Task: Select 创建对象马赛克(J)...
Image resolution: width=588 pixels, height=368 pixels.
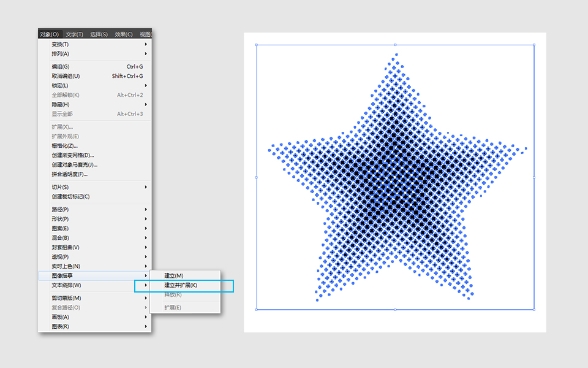Action: (75, 164)
